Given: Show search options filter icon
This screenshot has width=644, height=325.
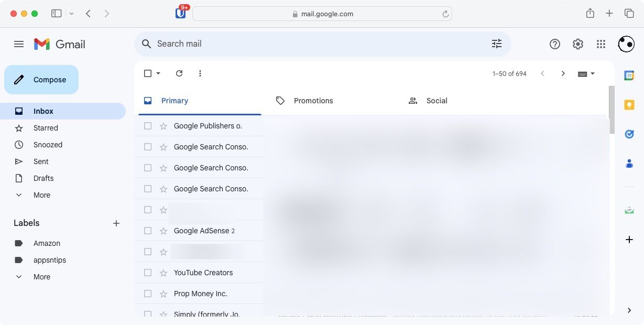Looking at the screenshot, I should coord(496,44).
